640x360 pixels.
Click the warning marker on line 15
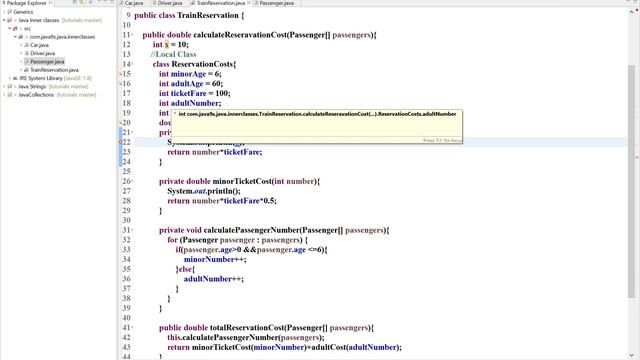point(120,74)
